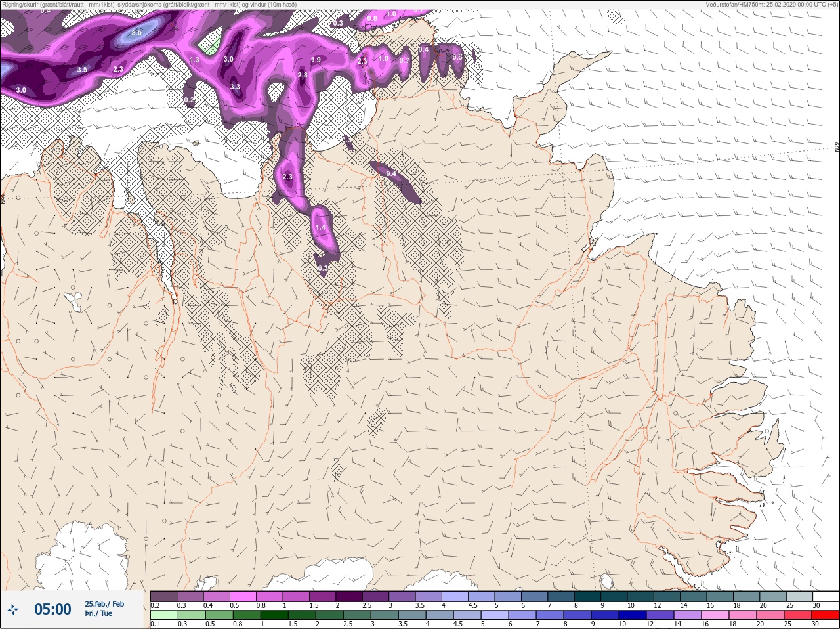Screen dimensions: 840x629
Task: Click upper legend dark purple swatch at 2
Action: 349,596
